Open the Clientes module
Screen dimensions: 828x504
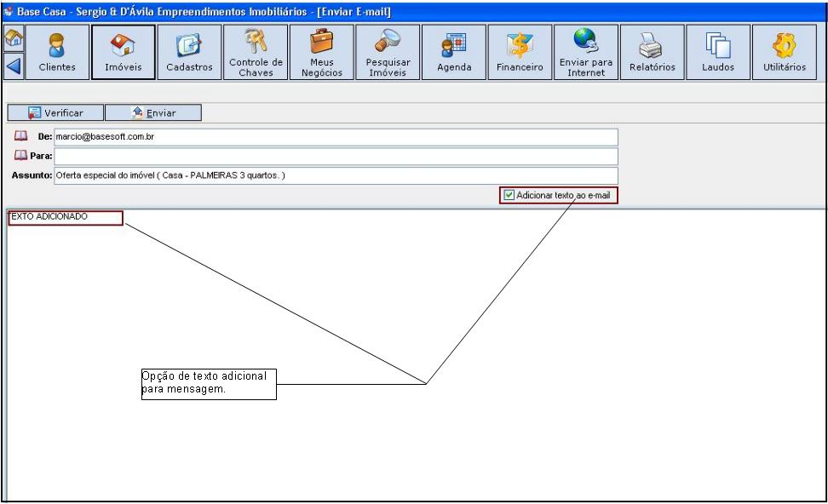57,52
